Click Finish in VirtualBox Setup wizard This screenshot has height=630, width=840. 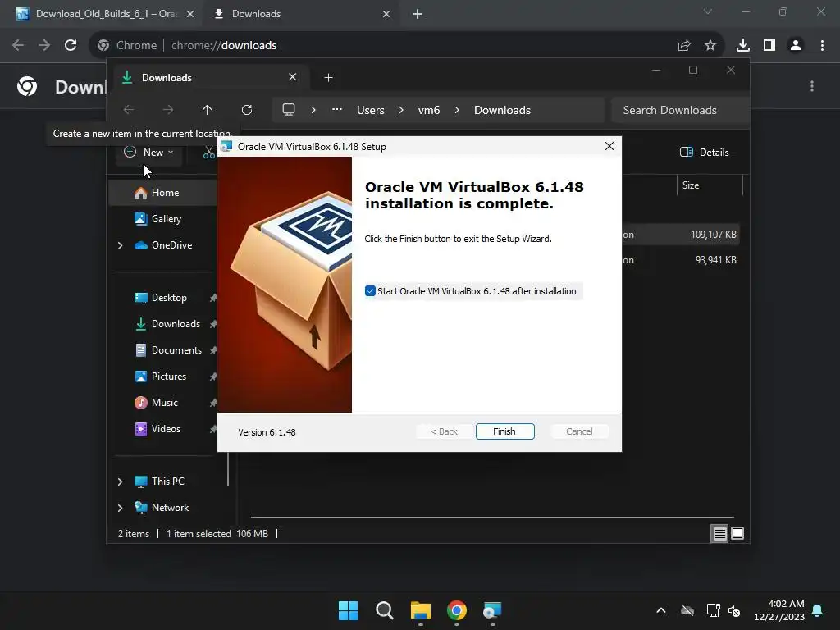tap(504, 431)
